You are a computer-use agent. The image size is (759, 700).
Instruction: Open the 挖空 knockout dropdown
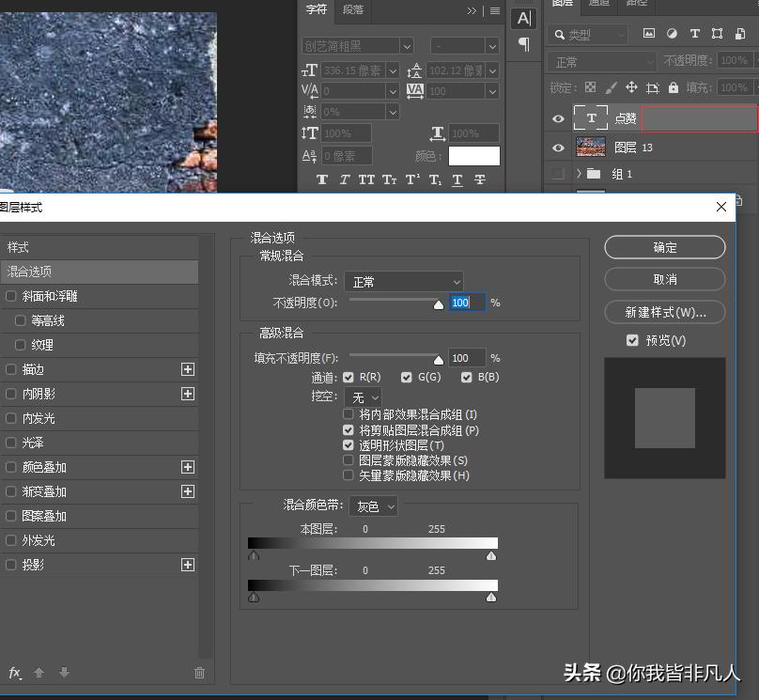[x=363, y=397]
